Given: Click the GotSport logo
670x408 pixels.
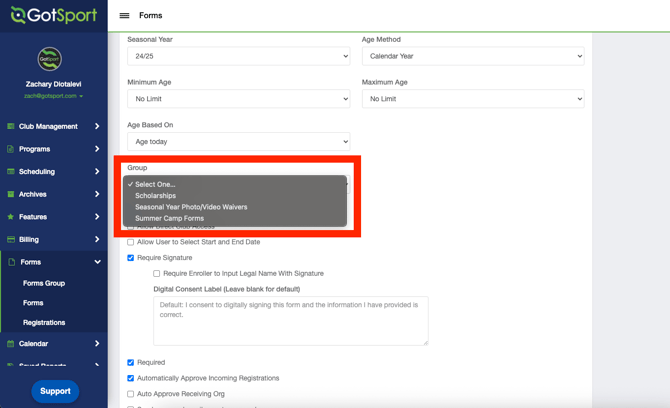Looking at the screenshot, I should tap(53, 16).
